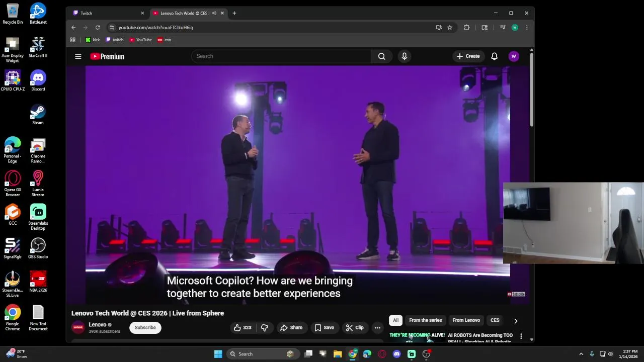
Task: Reload the page in Chrome
Action: [98, 28]
